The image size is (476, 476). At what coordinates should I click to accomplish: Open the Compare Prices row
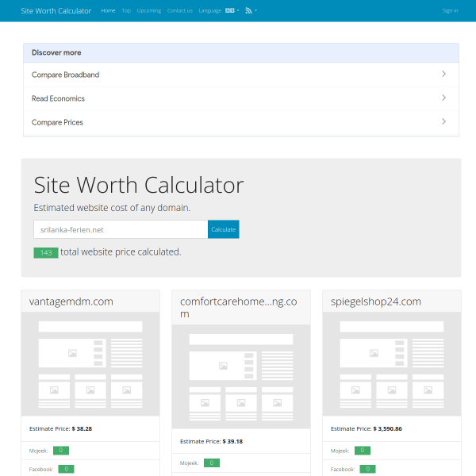pyautogui.click(x=241, y=122)
